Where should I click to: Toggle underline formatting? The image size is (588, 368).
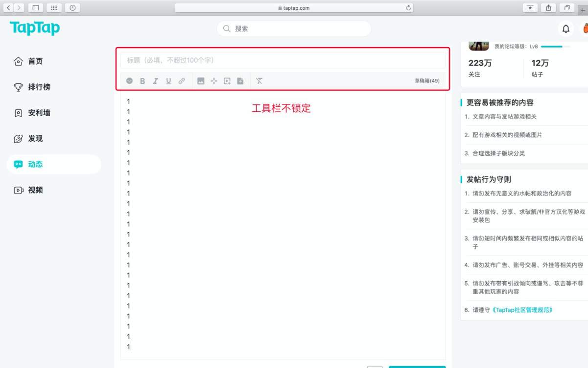click(168, 81)
